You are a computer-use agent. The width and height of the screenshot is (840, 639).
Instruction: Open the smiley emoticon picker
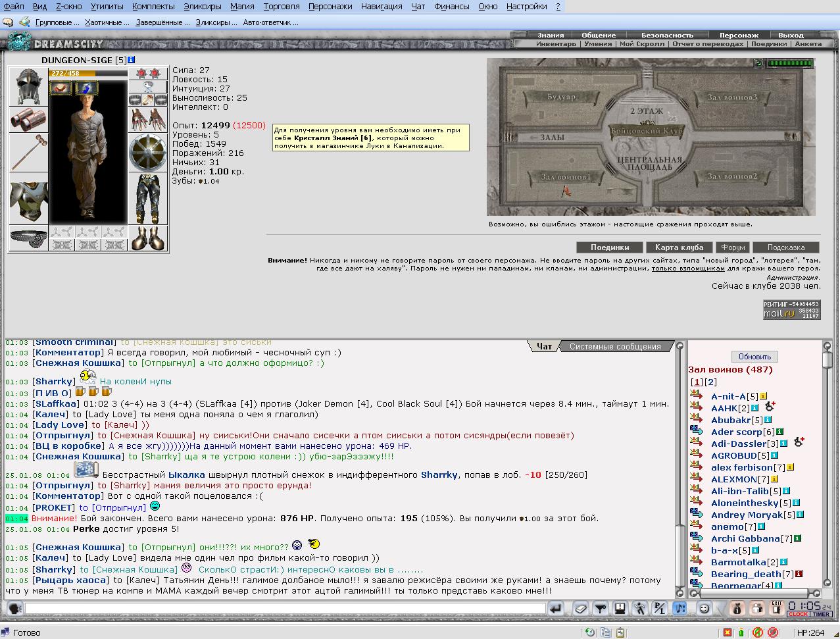704,609
